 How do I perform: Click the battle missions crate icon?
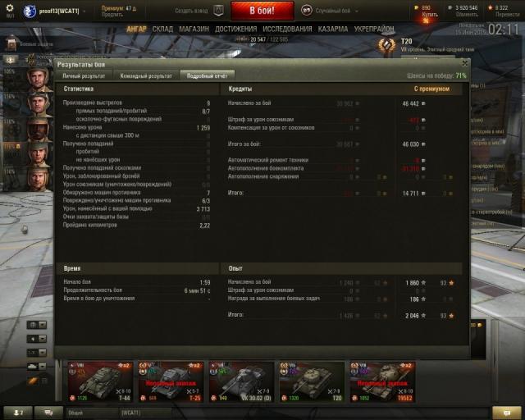(x=11, y=43)
